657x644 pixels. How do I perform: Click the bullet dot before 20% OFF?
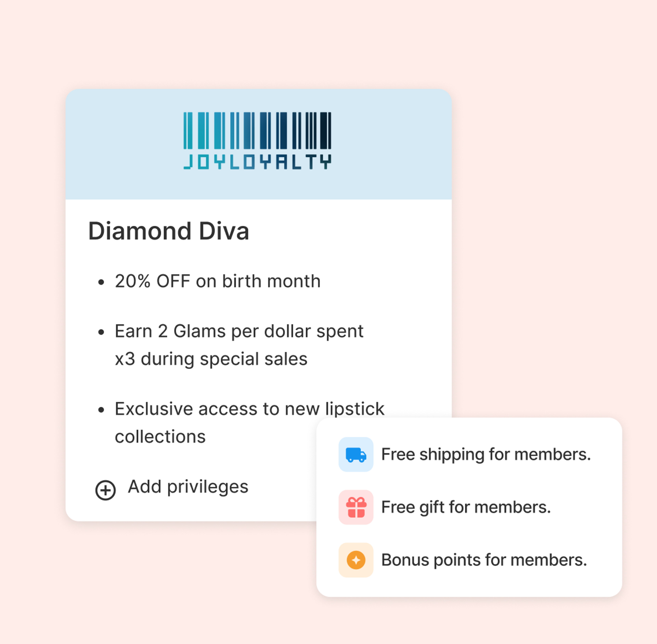[101, 282]
